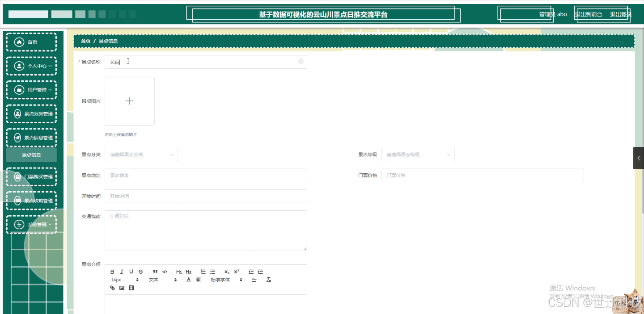Insert an ordered numbered list
644x314 pixels.
click(x=203, y=272)
